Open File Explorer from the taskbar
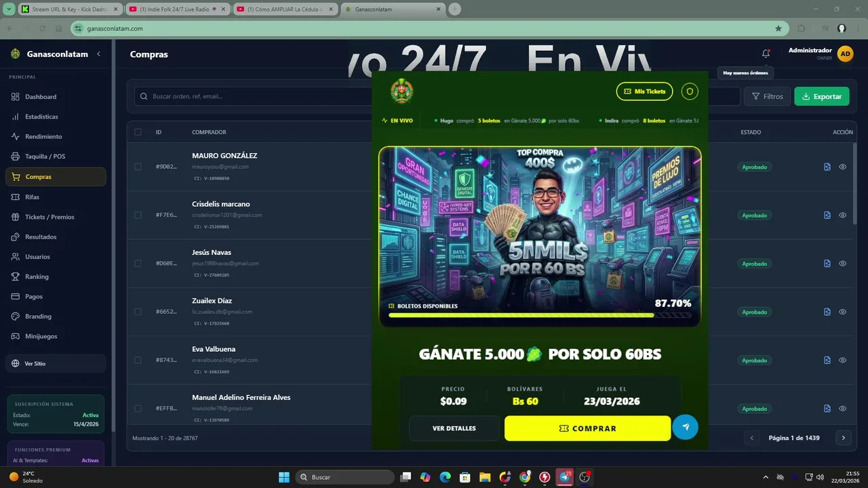 coord(484,477)
